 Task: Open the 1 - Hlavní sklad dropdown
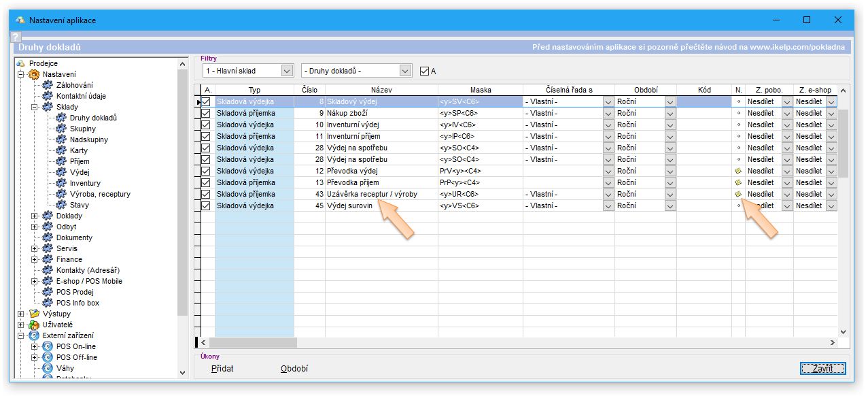tap(286, 71)
